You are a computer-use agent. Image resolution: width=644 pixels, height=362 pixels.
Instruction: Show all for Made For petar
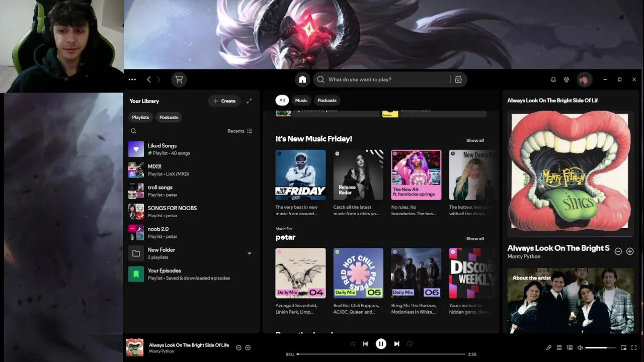click(x=475, y=239)
